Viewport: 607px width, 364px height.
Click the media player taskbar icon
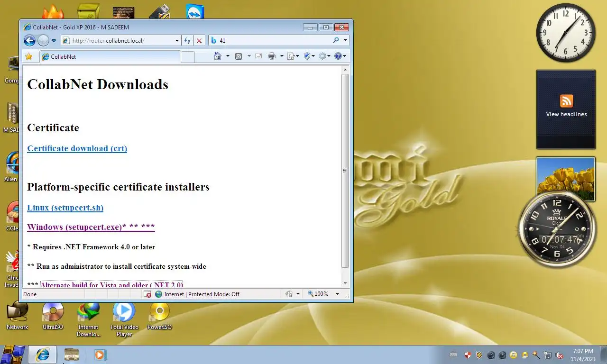100,355
